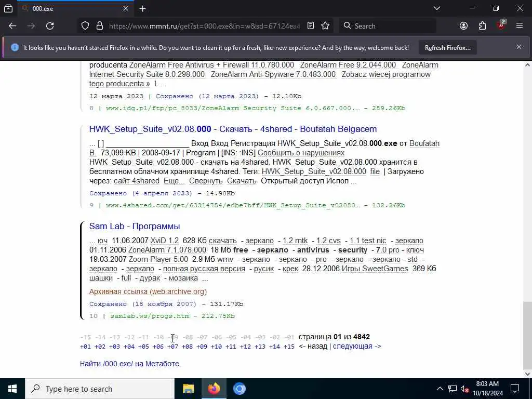Click the Сообщить о нарушениях link
The width and height of the screenshot is (532, 399).
301,153
